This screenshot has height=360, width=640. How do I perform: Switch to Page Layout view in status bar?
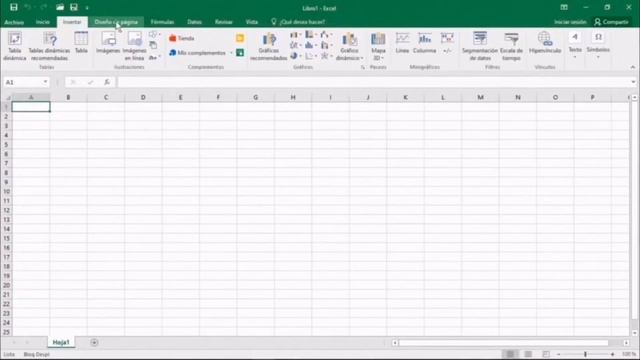pyautogui.click(x=528, y=354)
